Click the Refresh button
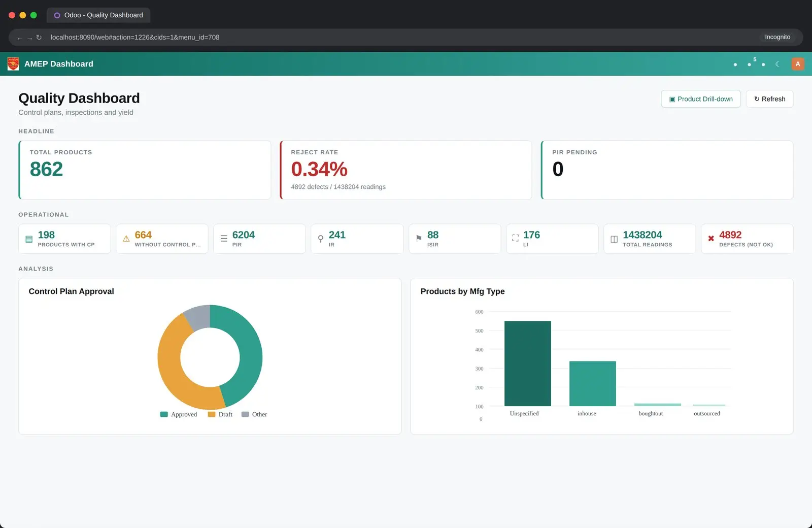 point(769,99)
